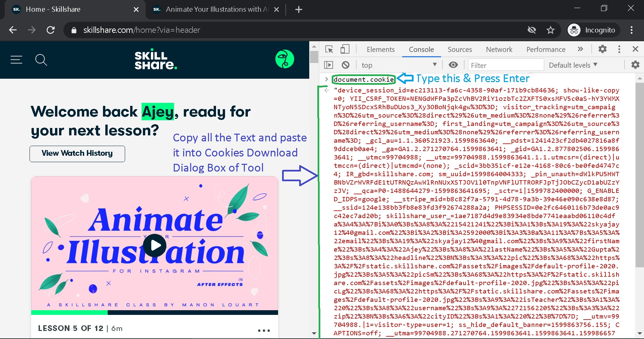Switch to the Network tab
The image size is (644, 339).
[x=499, y=50]
